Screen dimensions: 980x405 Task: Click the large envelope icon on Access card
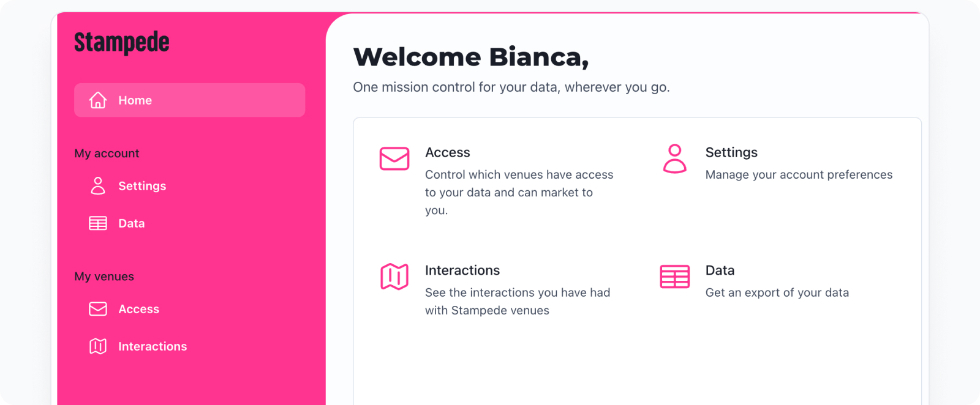(394, 158)
